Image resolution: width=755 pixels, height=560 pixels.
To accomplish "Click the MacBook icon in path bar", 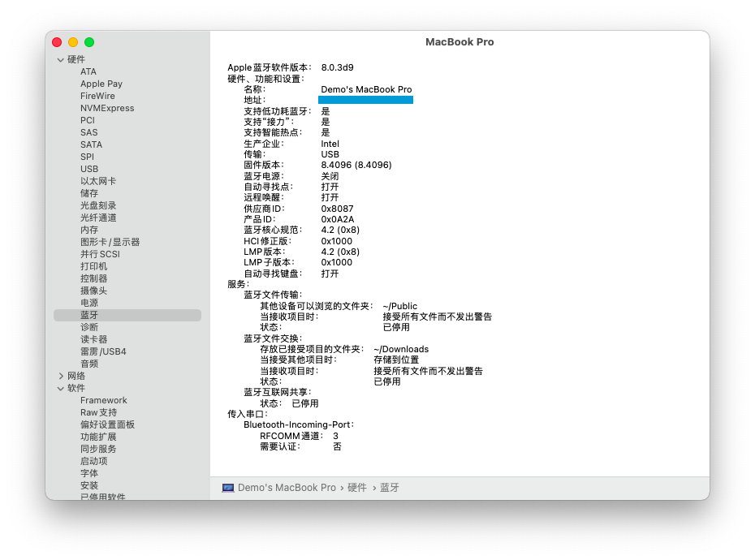I will coord(228,488).
